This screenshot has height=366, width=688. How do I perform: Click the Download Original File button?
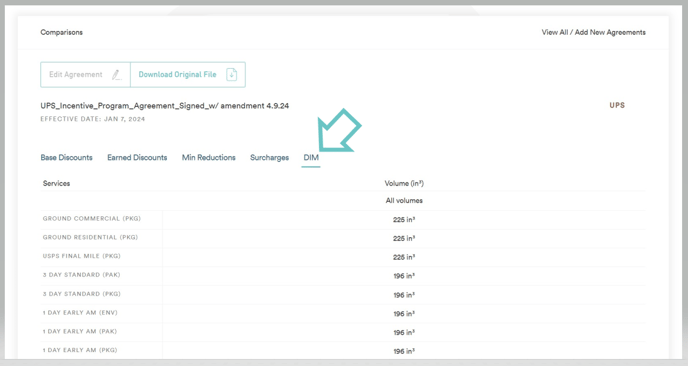coord(188,75)
